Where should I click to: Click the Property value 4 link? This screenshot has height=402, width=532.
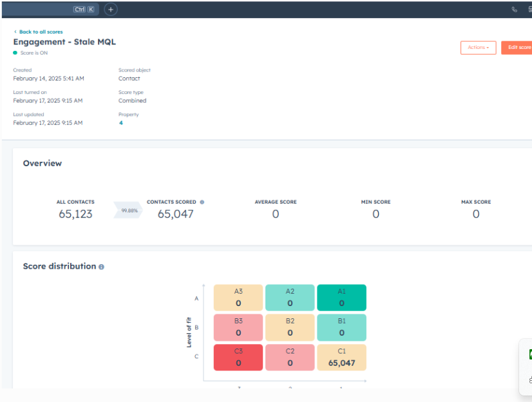click(120, 122)
